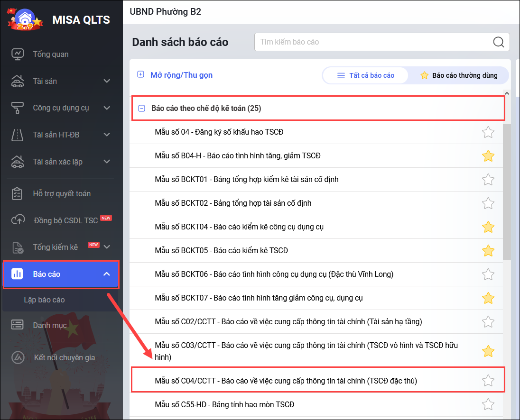
Task: Star the C55-HD report
Action: (x=488, y=404)
